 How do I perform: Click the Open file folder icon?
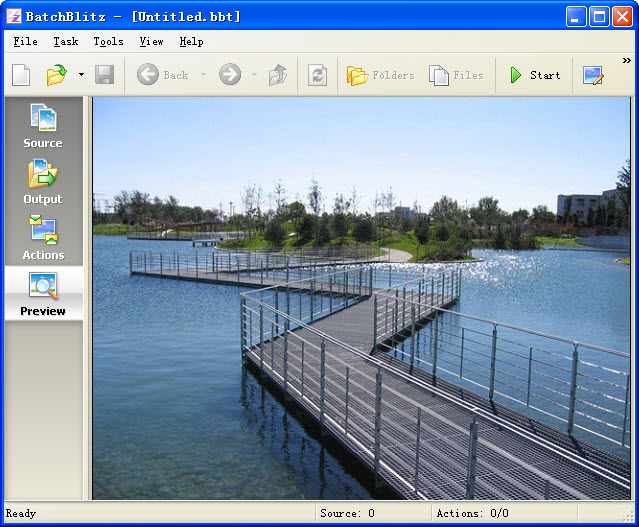click(x=56, y=75)
